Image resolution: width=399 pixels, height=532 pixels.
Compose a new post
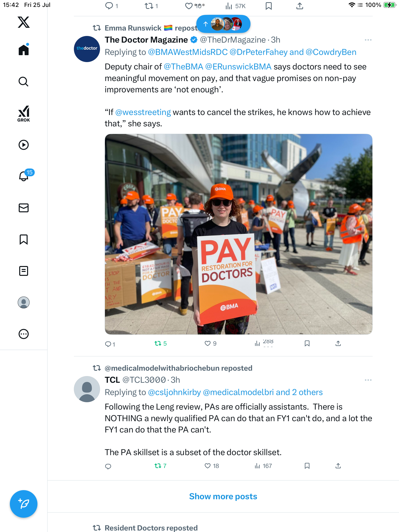pyautogui.click(x=24, y=504)
